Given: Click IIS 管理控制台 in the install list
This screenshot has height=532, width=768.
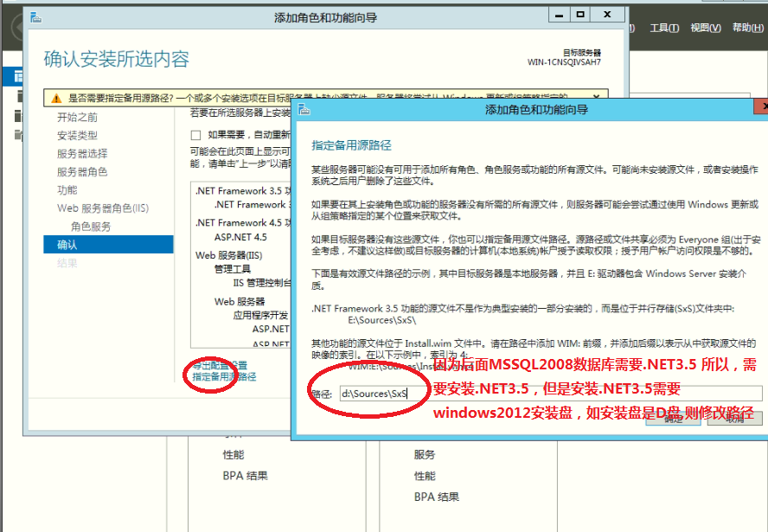Looking at the screenshot, I should click(x=262, y=283).
